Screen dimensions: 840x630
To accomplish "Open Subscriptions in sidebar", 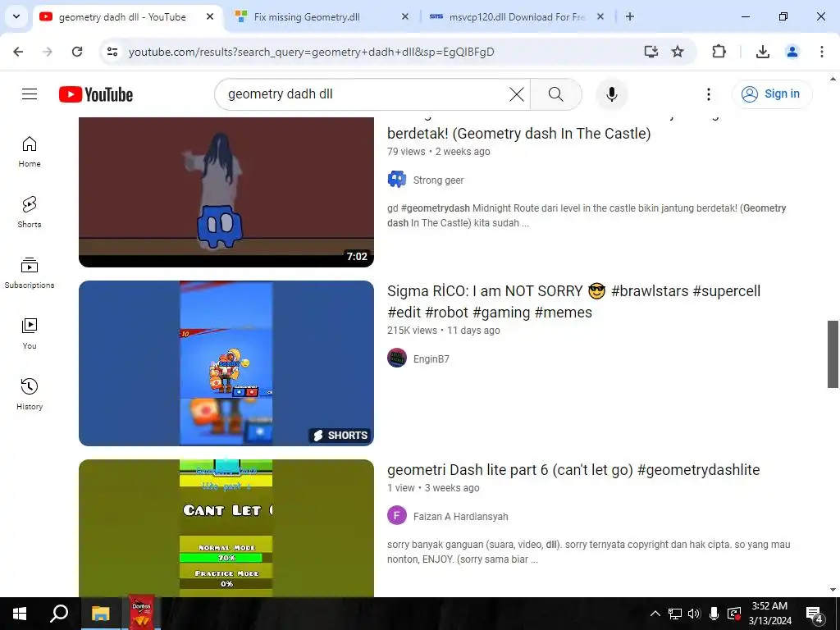I will [30, 272].
